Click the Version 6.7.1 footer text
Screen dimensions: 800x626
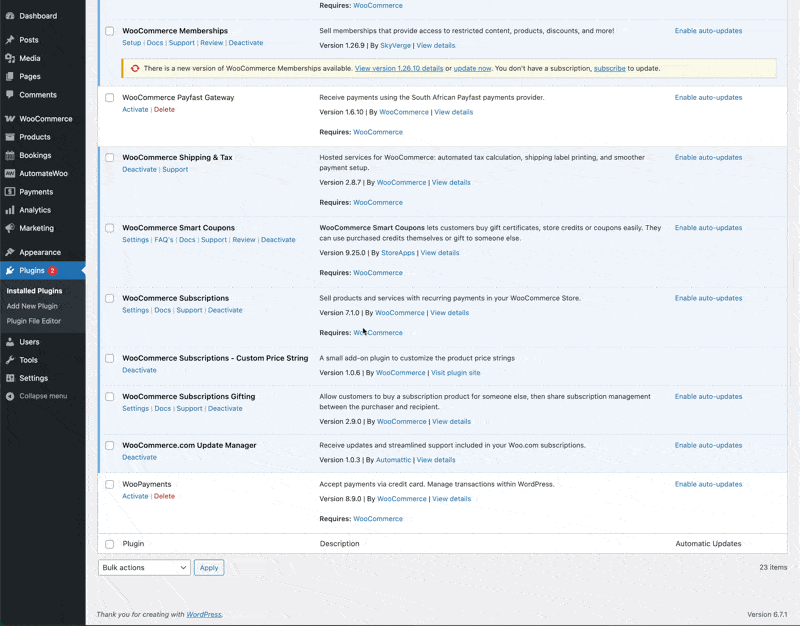767,614
